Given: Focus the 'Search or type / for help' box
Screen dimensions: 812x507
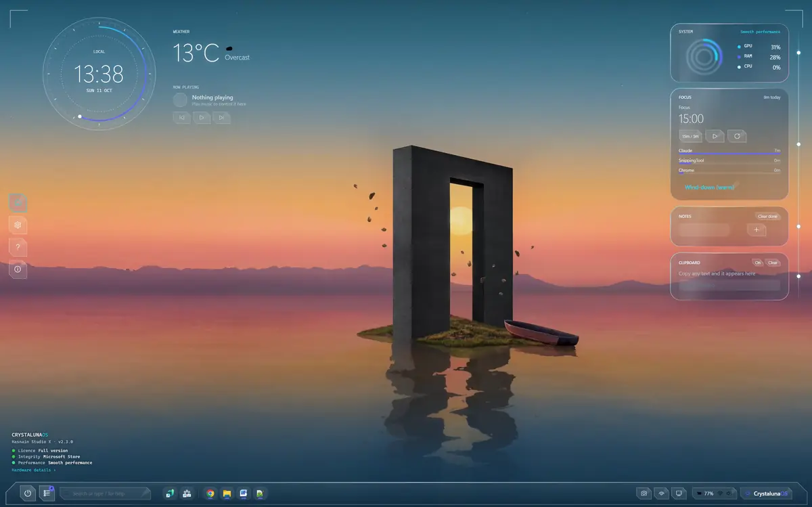Looking at the screenshot, I should click(x=105, y=493).
